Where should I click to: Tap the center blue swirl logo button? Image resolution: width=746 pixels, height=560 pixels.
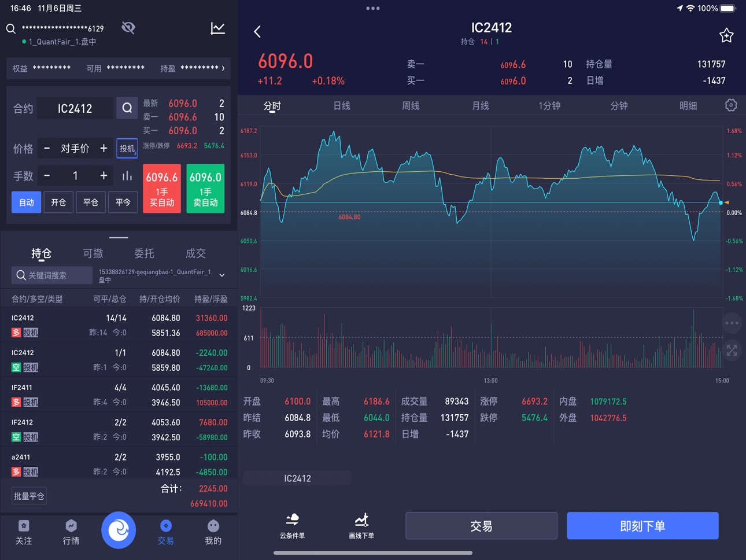(x=119, y=530)
